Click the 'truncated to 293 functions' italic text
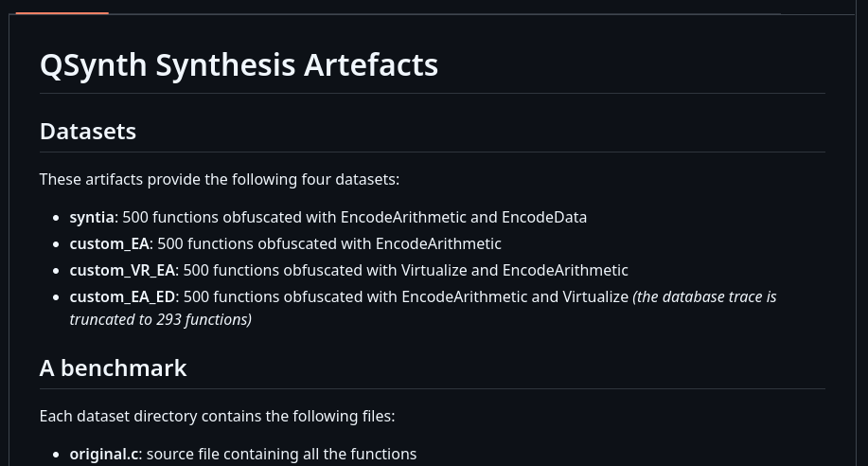Viewport: 868px width, 466px height. (161, 320)
